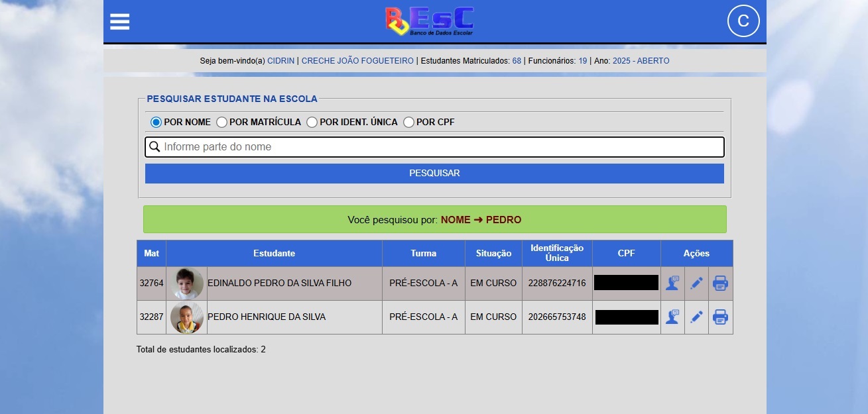Click the BDEsC logo in the header

(x=430, y=21)
